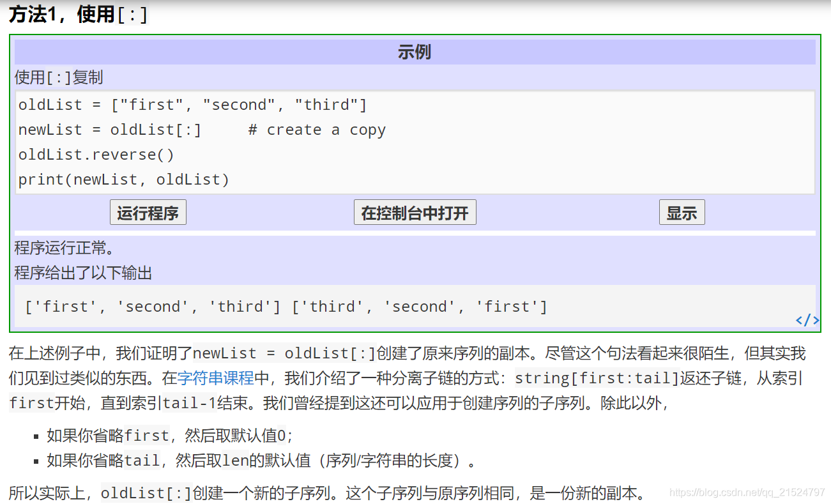Click the text 程序运行正常。
This screenshot has width=831, height=504.
pyautogui.click(x=65, y=248)
